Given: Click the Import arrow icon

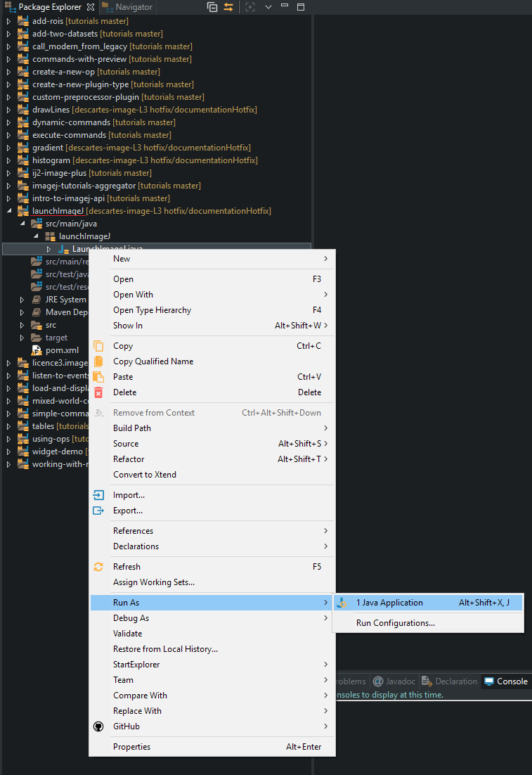Looking at the screenshot, I should pyautogui.click(x=98, y=495).
